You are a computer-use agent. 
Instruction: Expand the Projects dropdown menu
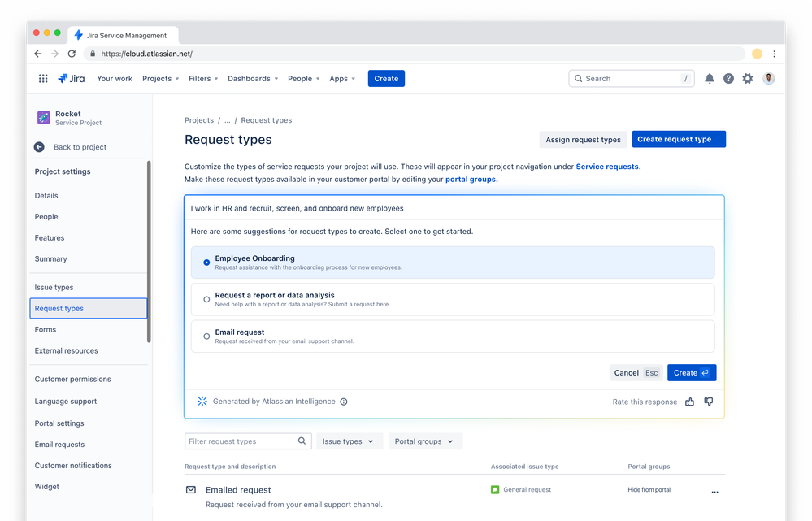(x=161, y=79)
